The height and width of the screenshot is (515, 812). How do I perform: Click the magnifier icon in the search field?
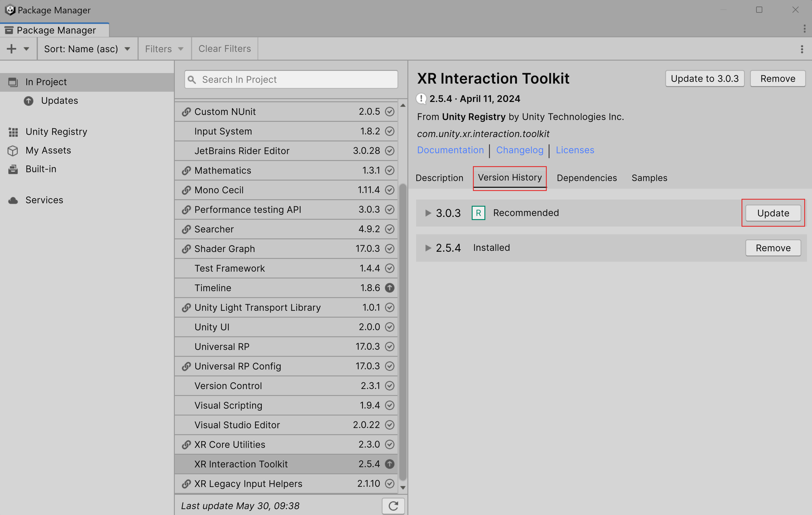(193, 79)
